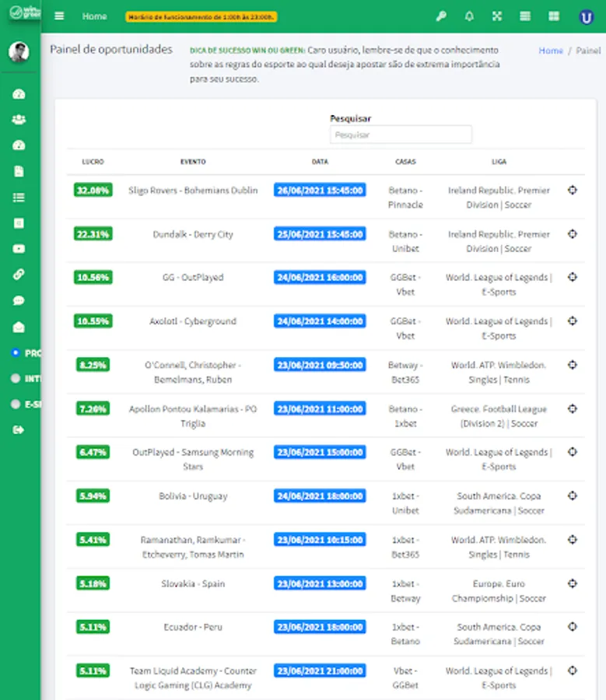Open the profile photo in sidebar
606x700 pixels.
[19, 52]
